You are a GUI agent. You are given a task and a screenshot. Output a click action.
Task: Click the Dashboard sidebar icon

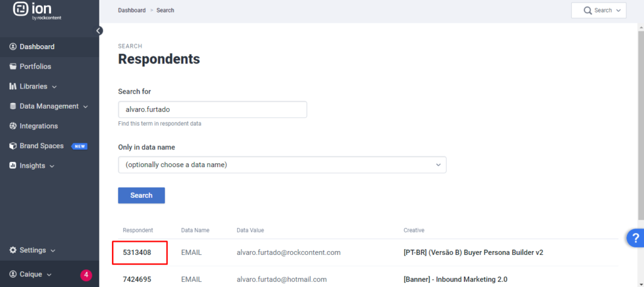coord(13,46)
